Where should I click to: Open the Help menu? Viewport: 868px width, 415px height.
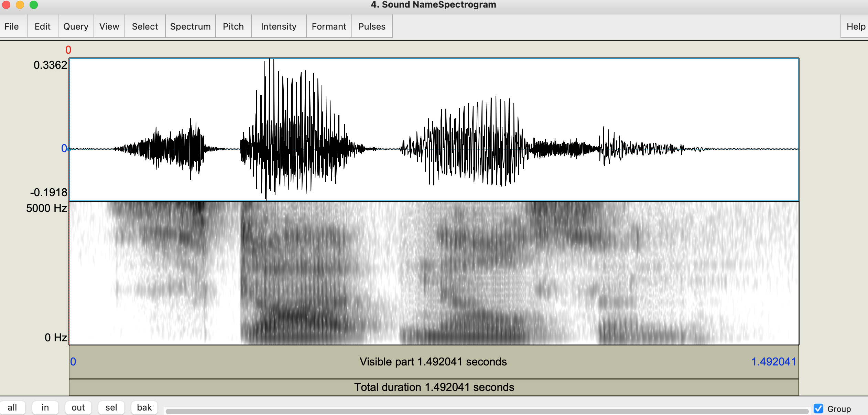point(856,26)
